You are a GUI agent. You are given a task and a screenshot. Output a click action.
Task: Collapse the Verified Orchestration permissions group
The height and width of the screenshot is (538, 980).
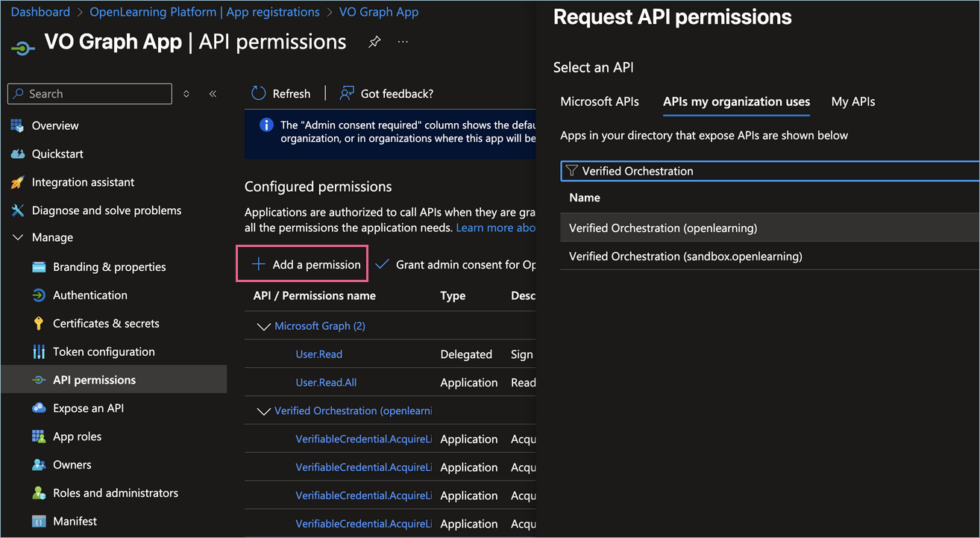[x=263, y=411]
